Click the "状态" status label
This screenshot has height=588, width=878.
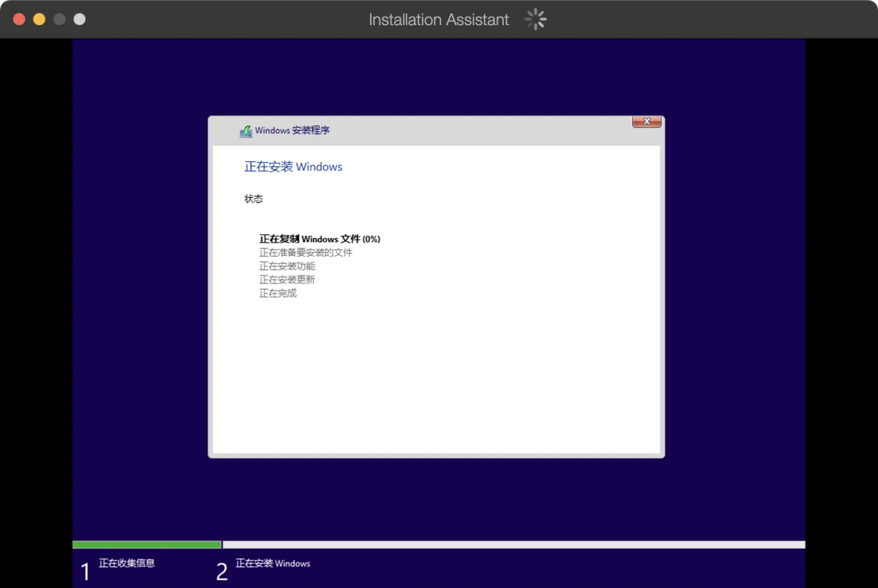(253, 199)
